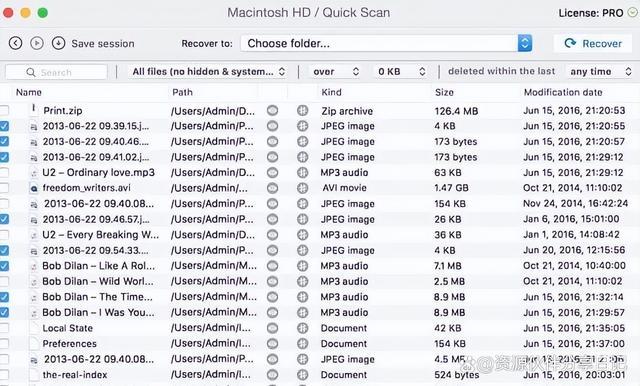Image resolution: width=640 pixels, height=386 pixels.
Task: Open the 'any time' deletion period dropdown
Action: tap(601, 71)
